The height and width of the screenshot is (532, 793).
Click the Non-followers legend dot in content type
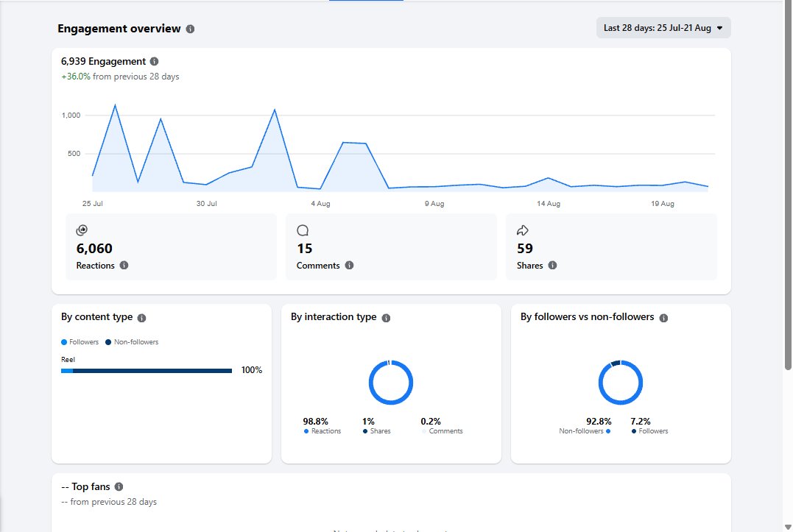point(108,342)
